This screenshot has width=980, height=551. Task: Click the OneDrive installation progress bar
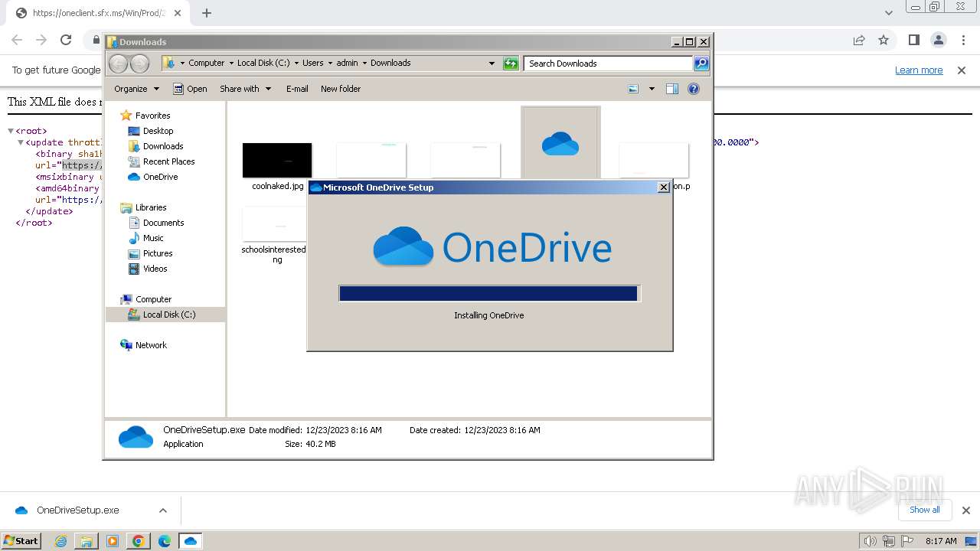(x=488, y=294)
